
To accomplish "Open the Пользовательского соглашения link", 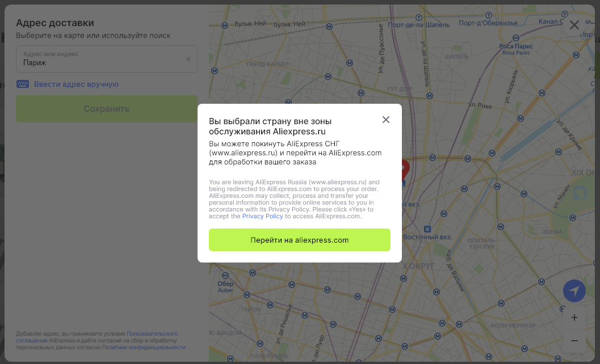I will point(152,333).
